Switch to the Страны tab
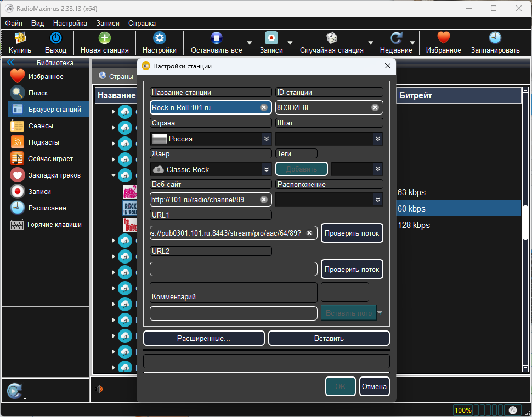 point(115,76)
